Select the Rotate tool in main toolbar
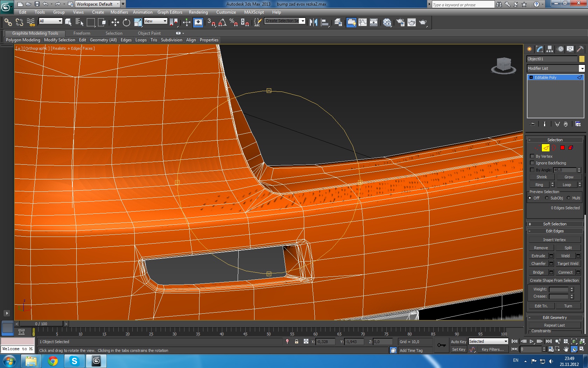Image resolution: width=588 pixels, height=368 pixels. [x=126, y=22]
